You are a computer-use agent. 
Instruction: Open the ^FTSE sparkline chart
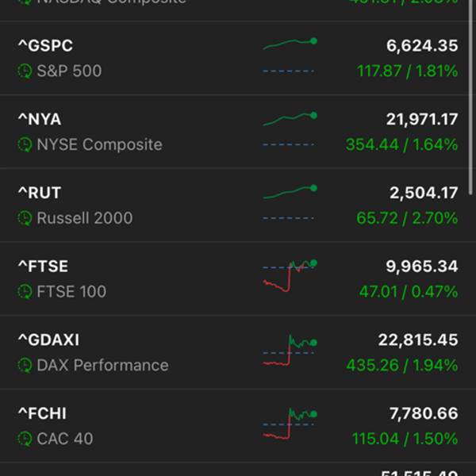(290, 274)
